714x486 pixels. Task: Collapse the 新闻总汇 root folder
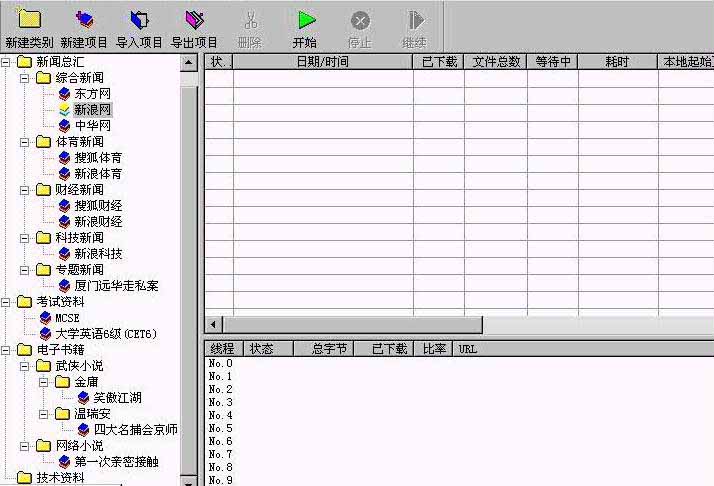pyautogui.click(x=7, y=62)
